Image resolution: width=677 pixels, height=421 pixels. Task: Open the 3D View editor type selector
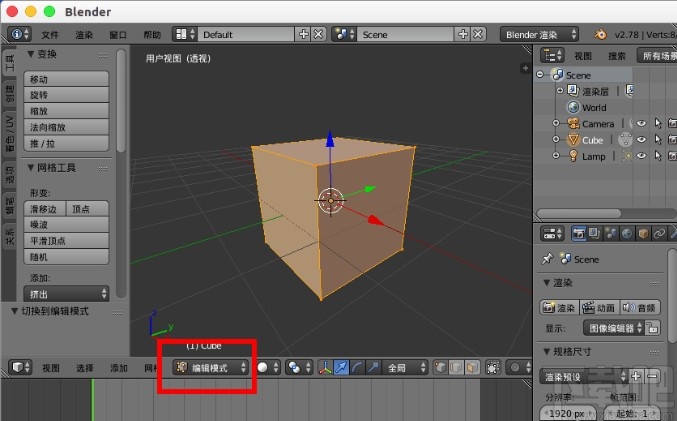[x=20, y=367]
